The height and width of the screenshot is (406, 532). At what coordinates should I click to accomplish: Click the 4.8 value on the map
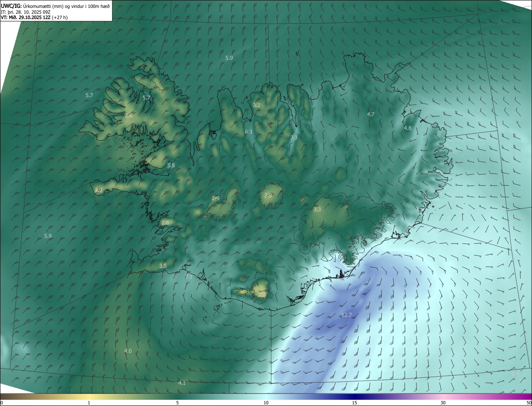point(408,128)
